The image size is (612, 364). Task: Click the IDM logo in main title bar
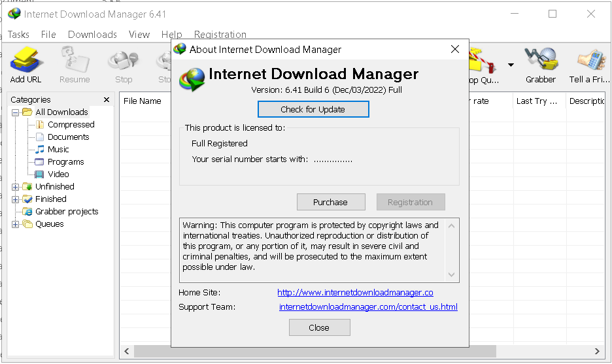click(14, 14)
